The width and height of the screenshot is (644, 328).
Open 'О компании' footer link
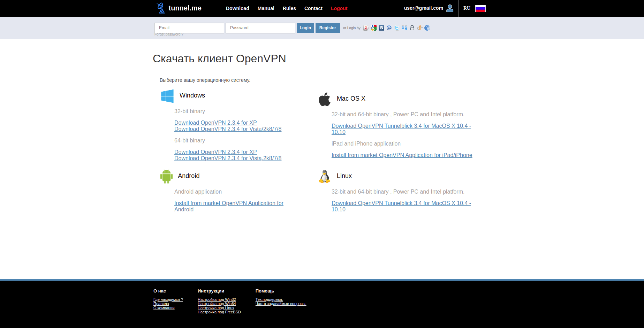164,308
